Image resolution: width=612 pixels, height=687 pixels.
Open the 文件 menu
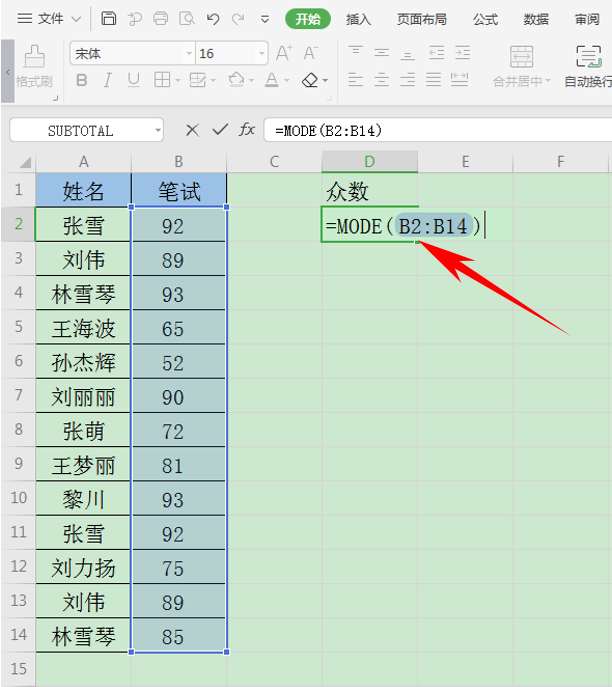tap(50, 19)
